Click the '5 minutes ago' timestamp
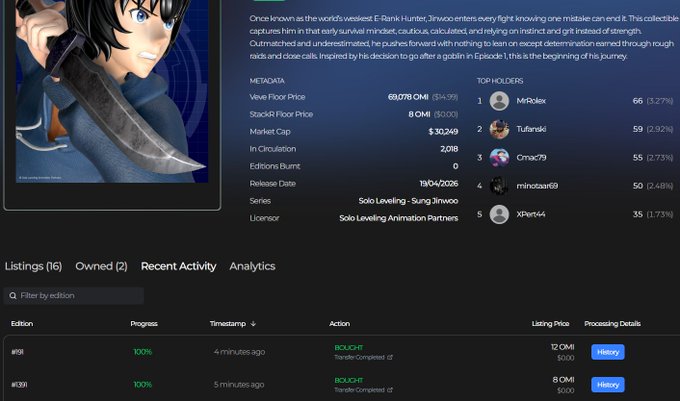The image size is (680, 401). click(239, 385)
